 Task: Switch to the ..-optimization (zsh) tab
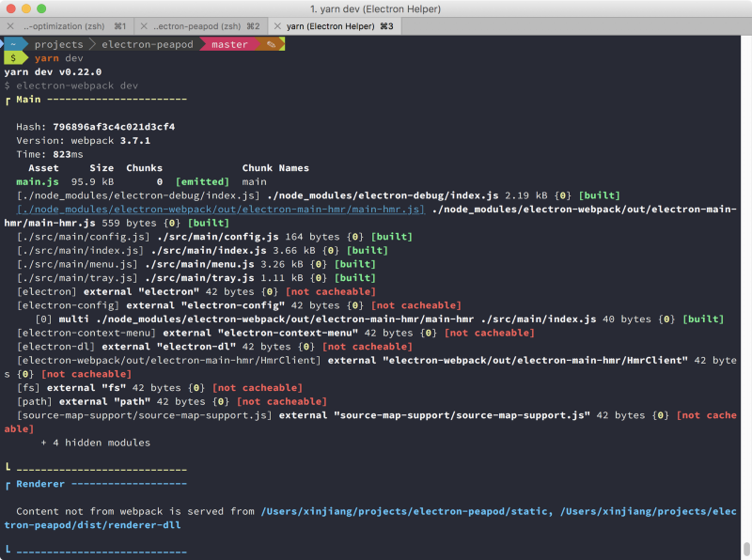68,26
